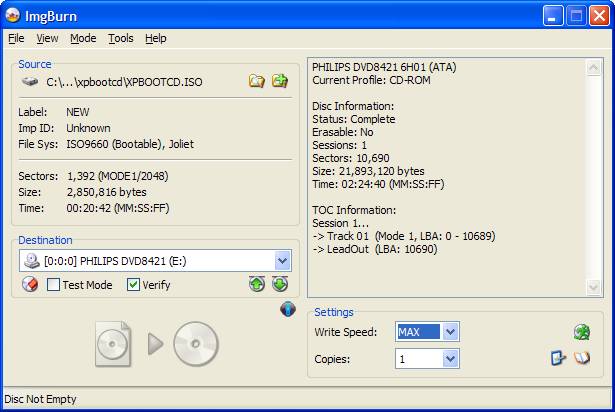Click the Imp ID value Unknown
The height and width of the screenshot is (412, 615).
pos(88,128)
